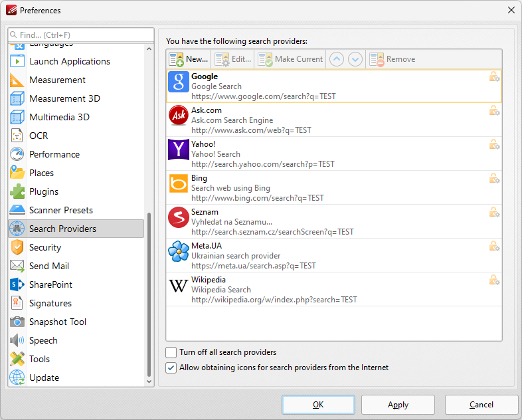522x420 pixels.
Task: Close the Preferences dialog
Action: [x=511, y=10]
